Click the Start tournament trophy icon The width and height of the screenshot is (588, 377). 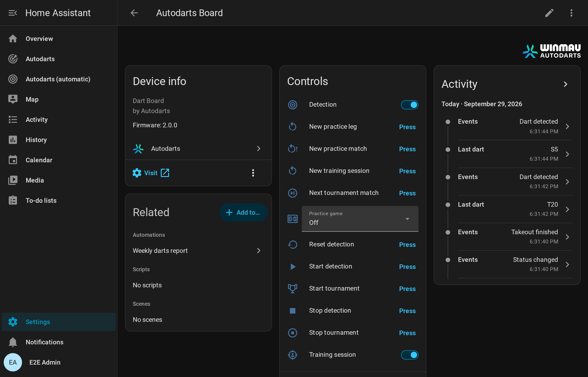point(293,288)
